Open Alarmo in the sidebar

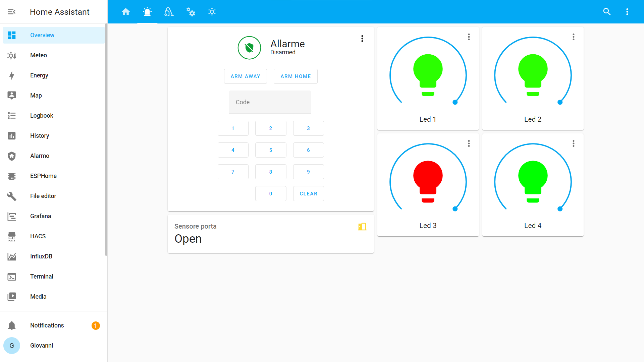pyautogui.click(x=40, y=156)
